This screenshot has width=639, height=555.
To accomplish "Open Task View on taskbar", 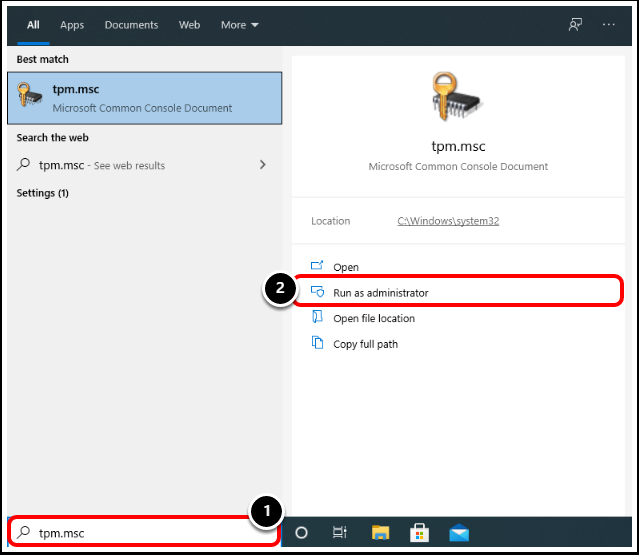I will coord(339,533).
